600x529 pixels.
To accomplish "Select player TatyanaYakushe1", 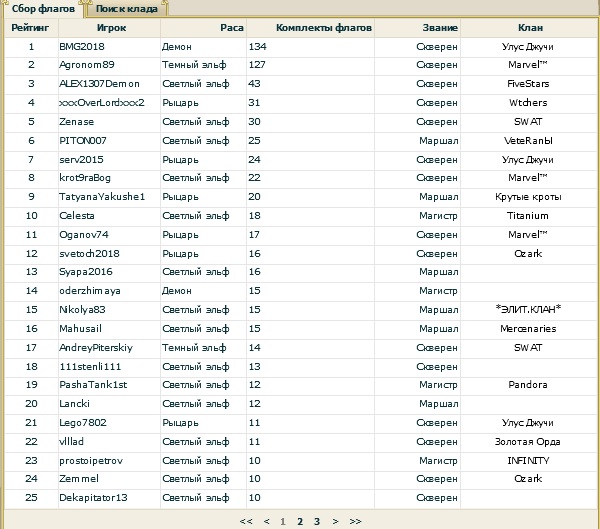I will click(102, 197).
